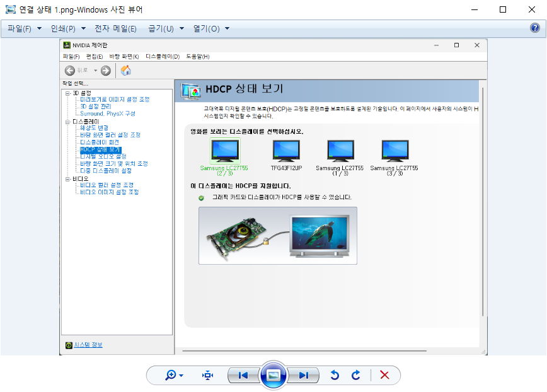The width and height of the screenshot is (547, 392).
Task: Expand the 굽기(U) dropdown arrow
Action: tap(181, 28)
